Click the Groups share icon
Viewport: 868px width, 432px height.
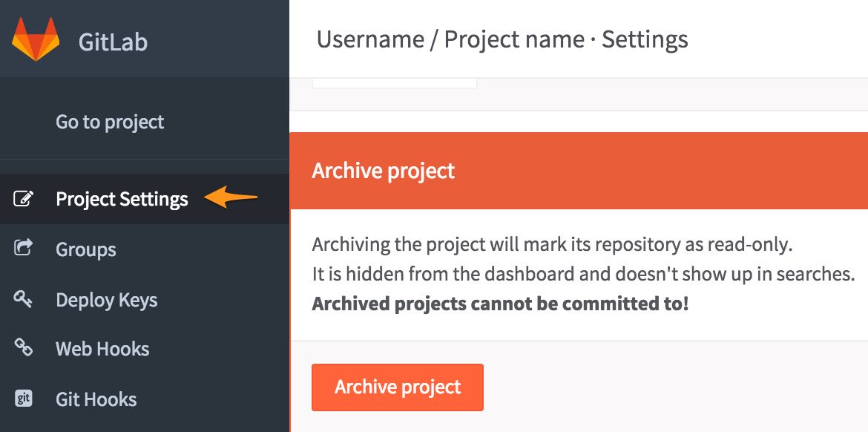23,248
